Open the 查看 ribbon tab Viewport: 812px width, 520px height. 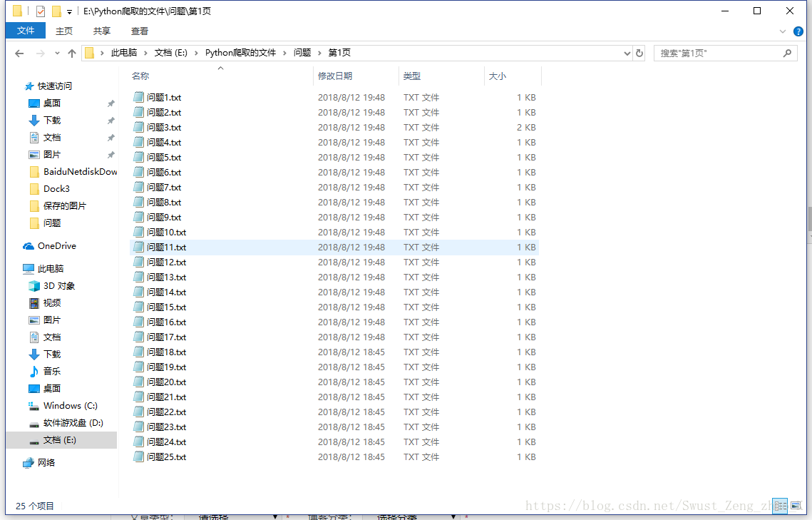pyautogui.click(x=140, y=31)
